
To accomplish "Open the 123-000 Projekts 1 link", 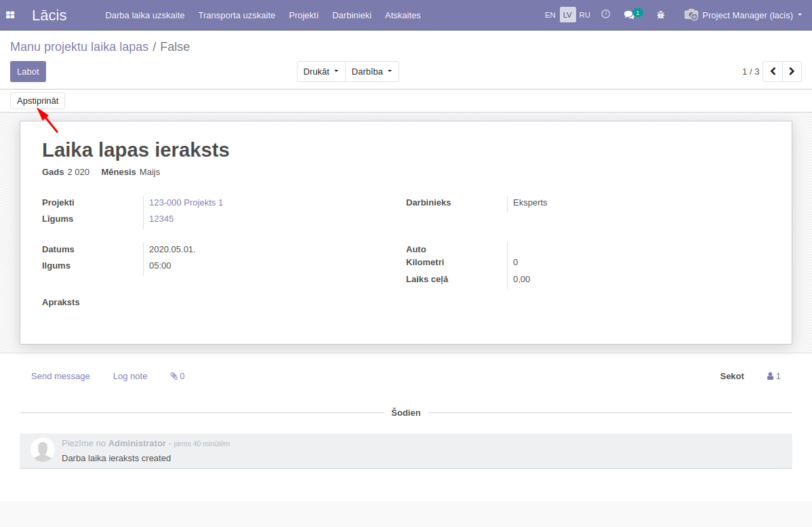I will pyautogui.click(x=186, y=202).
